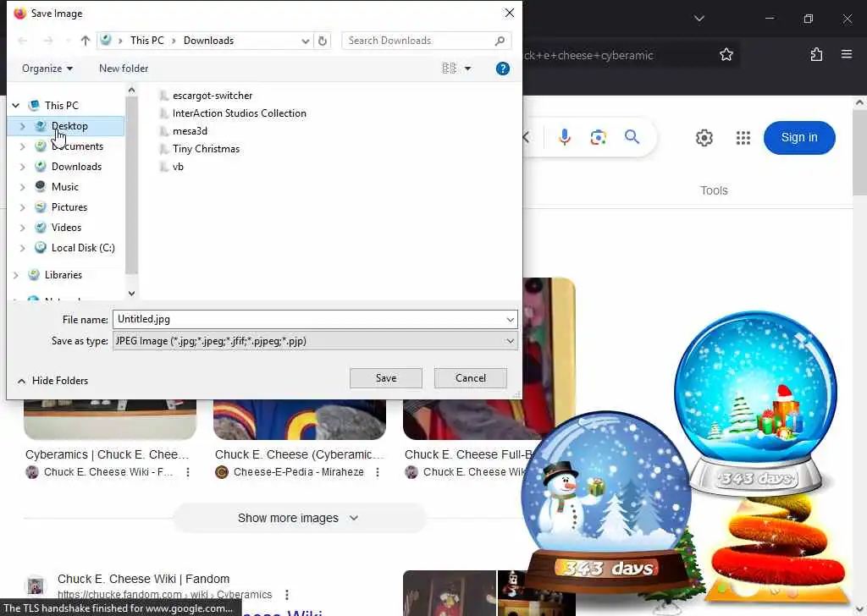Open more options for Cheese-E-Pedia - Miraheze result
The width and height of the screenshot is (867, 616).
click(x=378, y=472)
